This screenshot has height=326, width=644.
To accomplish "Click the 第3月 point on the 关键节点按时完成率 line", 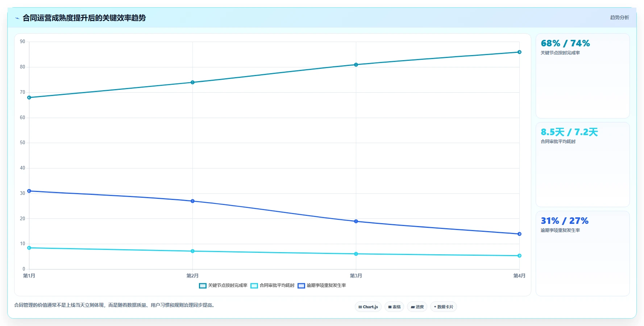I will point(356,65).
